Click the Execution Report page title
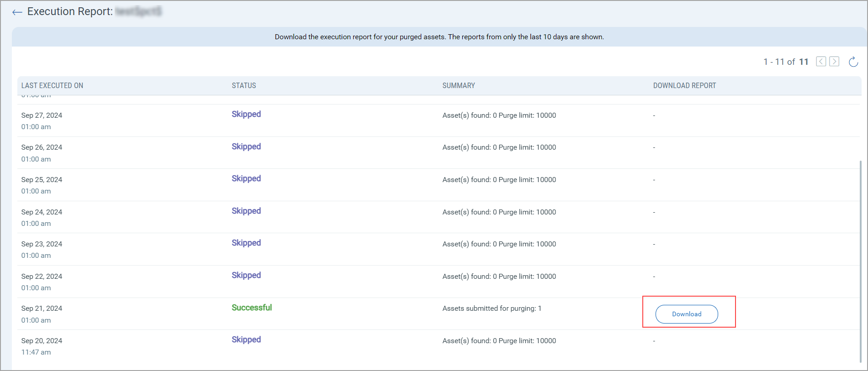868x371 pixels. pyautogui.click(x=70, y=11)
